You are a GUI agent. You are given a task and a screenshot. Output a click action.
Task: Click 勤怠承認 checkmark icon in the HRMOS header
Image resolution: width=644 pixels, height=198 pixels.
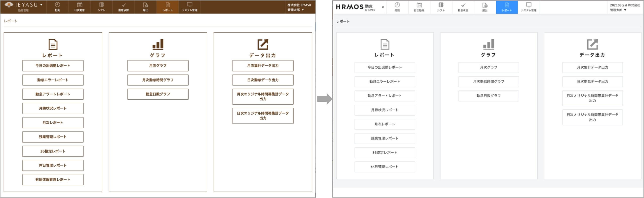[463, 5]
